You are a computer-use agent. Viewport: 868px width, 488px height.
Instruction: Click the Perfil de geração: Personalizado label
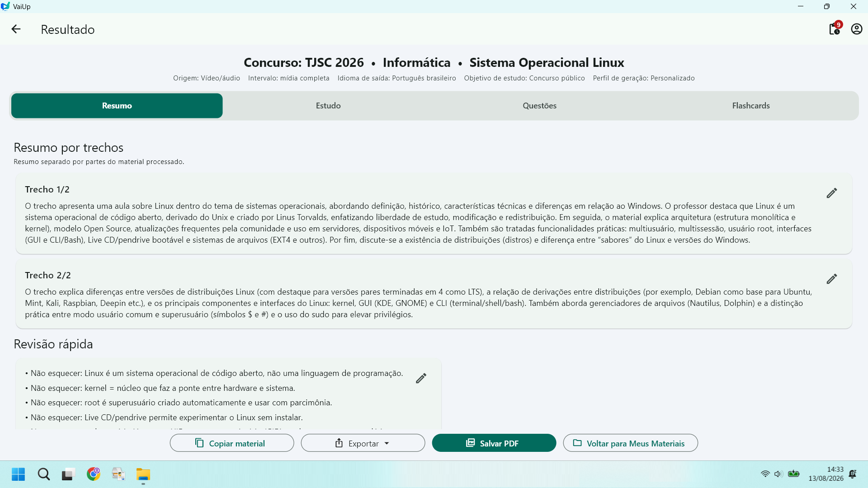[x=644, y=78]
